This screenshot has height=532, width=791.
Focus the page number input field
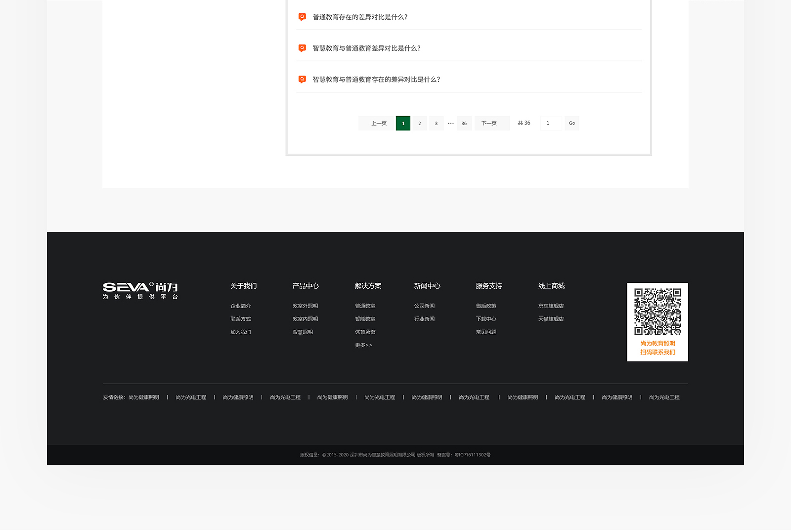551,123
